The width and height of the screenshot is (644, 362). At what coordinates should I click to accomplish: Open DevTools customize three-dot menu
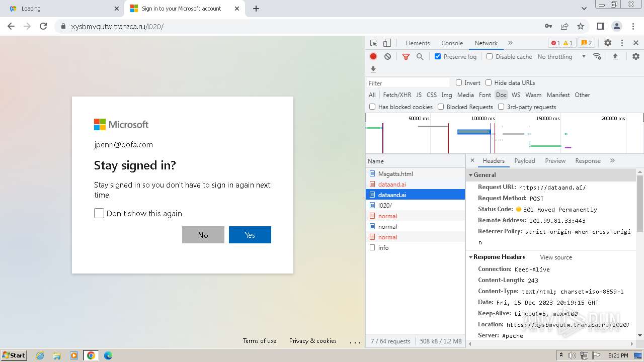point(622,43)
